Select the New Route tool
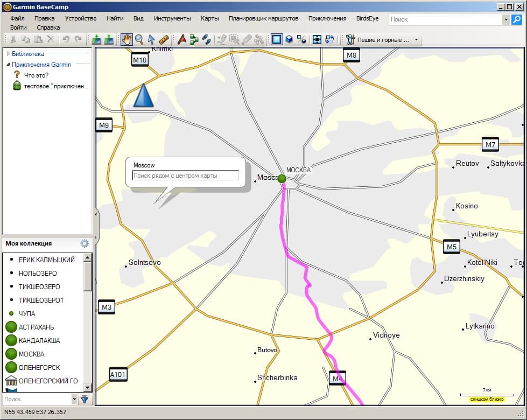 coord(194,39)
